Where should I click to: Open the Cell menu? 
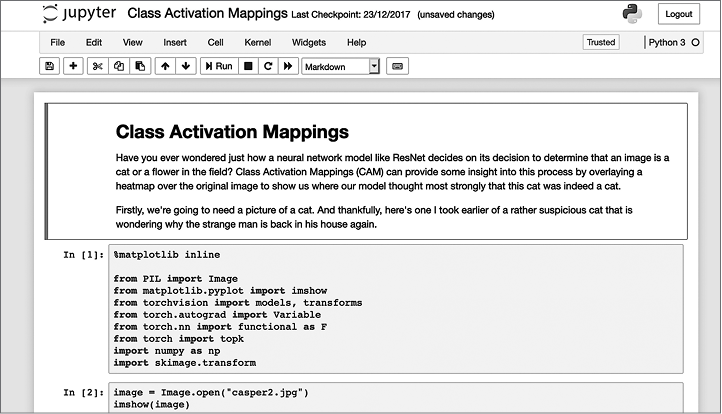(216, 43)
